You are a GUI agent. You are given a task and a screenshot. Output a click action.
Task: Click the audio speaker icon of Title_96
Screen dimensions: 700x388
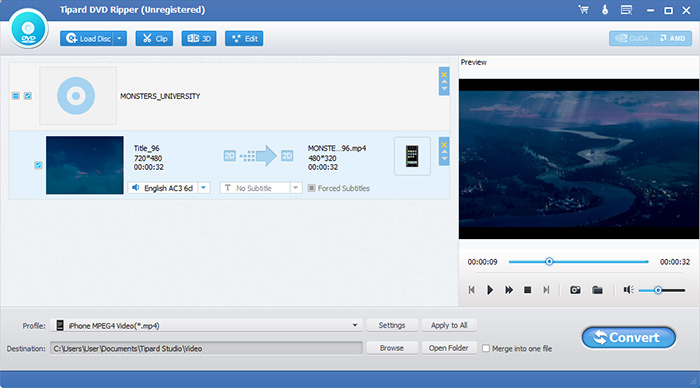pos(136,188)
